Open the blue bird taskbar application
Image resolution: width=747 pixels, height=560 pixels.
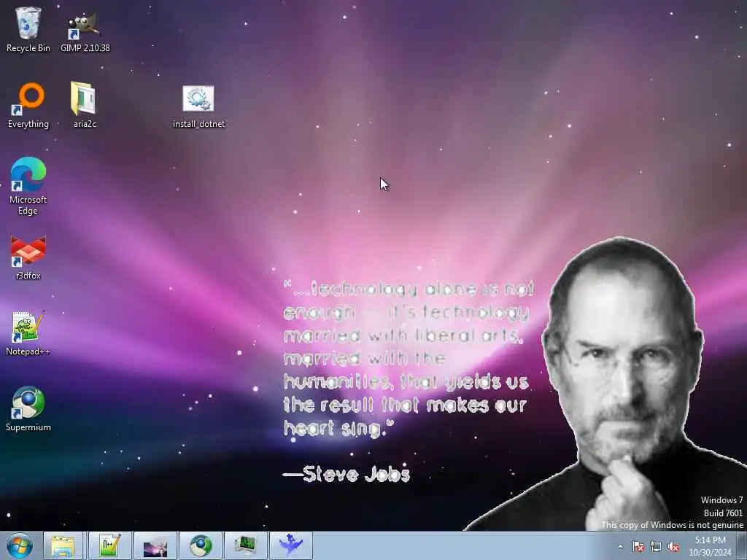click(x=291, y=545)
